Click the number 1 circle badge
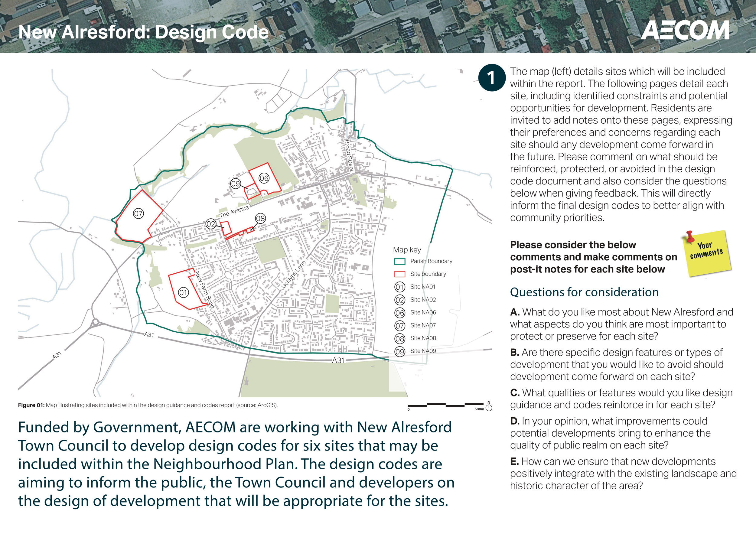Screen dimensions: 756x534 pyautogui.click(x=491, y=78)
